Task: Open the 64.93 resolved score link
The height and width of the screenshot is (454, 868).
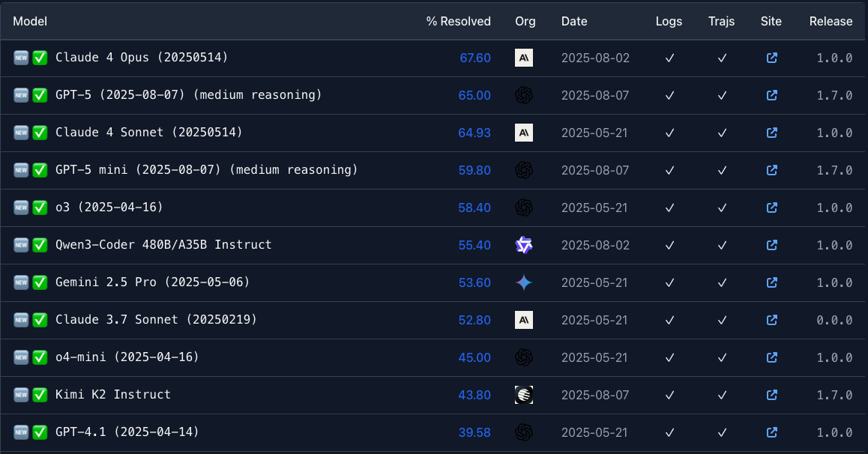Action: (474, 133)
